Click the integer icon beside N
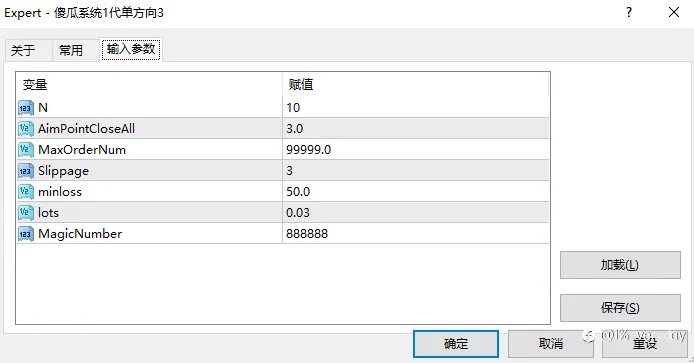This screenshot has height=363, width=694. pos(26,108)
